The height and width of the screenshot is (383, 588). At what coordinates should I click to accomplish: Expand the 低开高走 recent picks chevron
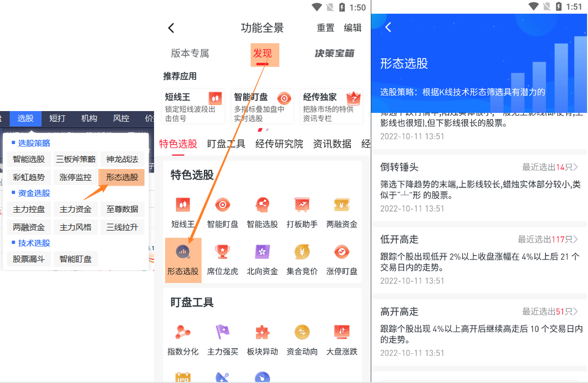pos(576,239)
